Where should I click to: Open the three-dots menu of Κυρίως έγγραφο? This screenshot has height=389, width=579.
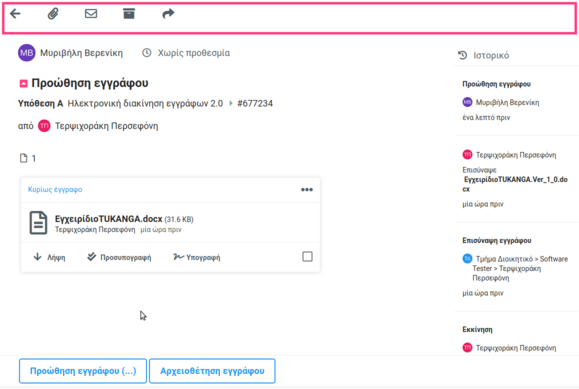(307, 190)
